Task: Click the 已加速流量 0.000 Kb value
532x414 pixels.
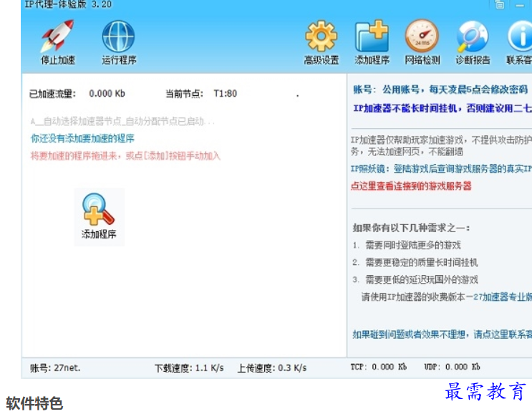Action: 107,93
